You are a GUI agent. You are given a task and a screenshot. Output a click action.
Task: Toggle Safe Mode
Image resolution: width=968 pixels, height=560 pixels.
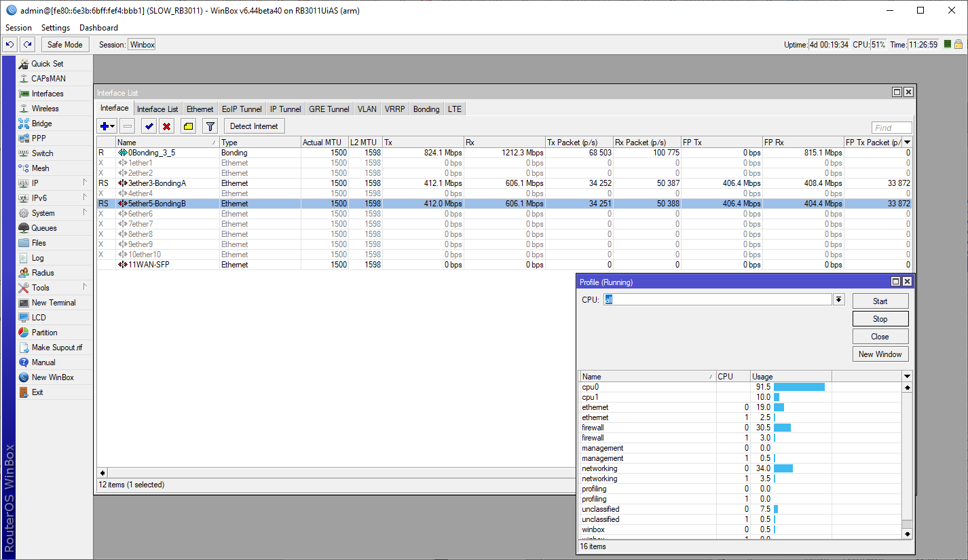pos(64,43)
